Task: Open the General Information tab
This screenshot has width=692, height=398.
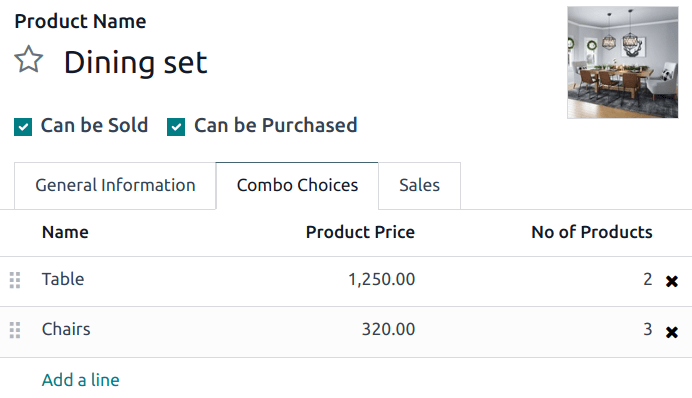Action: (115, 185)
